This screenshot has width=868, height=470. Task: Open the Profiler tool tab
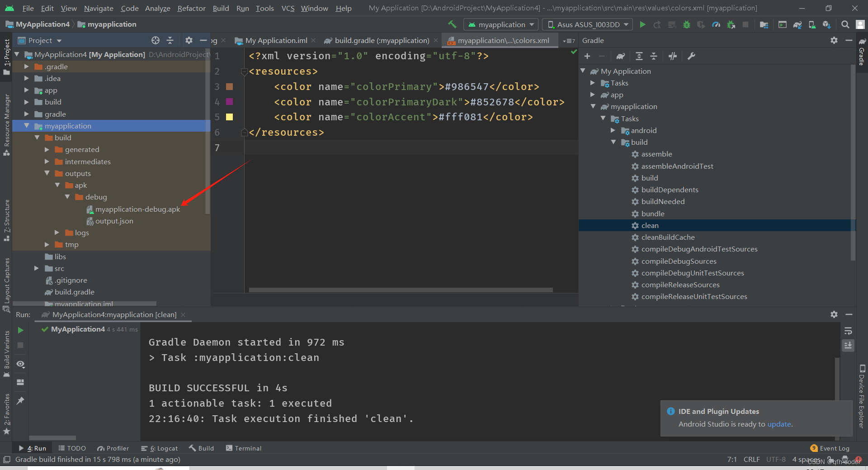(113, 448)
